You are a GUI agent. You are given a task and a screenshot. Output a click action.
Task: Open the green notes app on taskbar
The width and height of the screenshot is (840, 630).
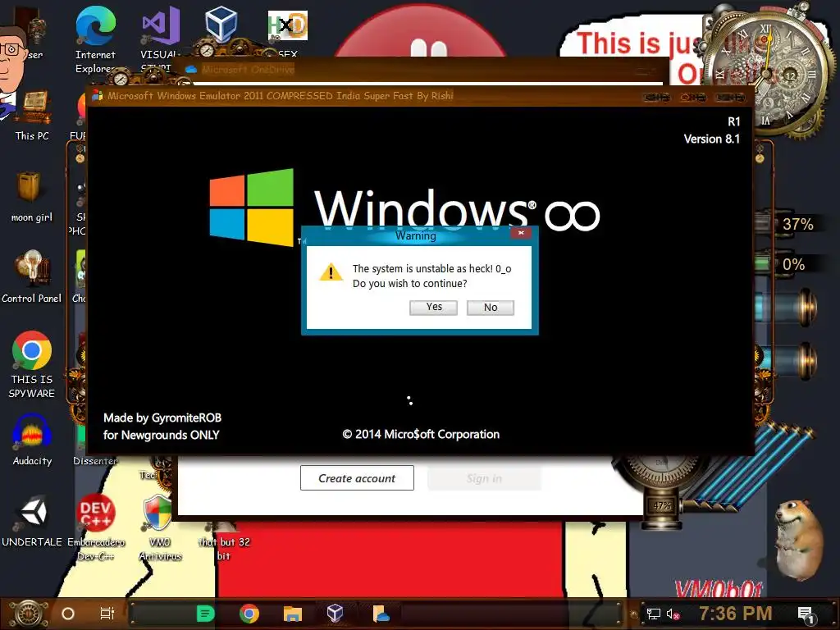coord(205,614)
